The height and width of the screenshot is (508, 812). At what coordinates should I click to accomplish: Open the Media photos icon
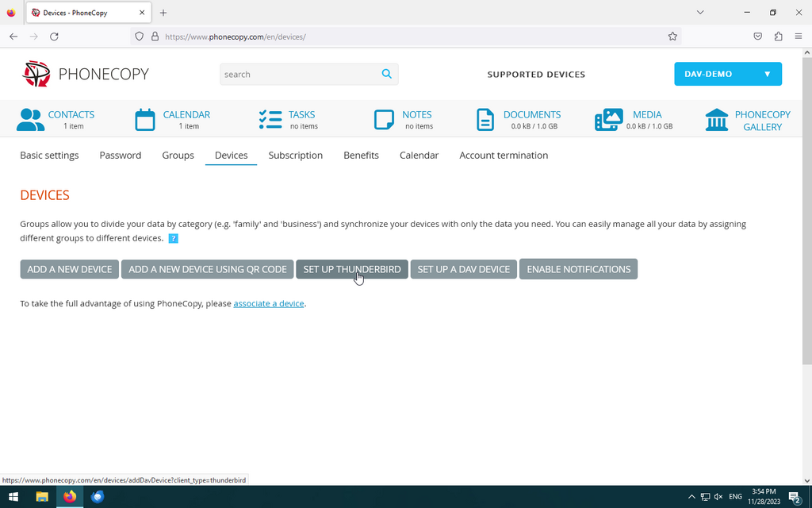pyautogui.click(x=608, y=120)
